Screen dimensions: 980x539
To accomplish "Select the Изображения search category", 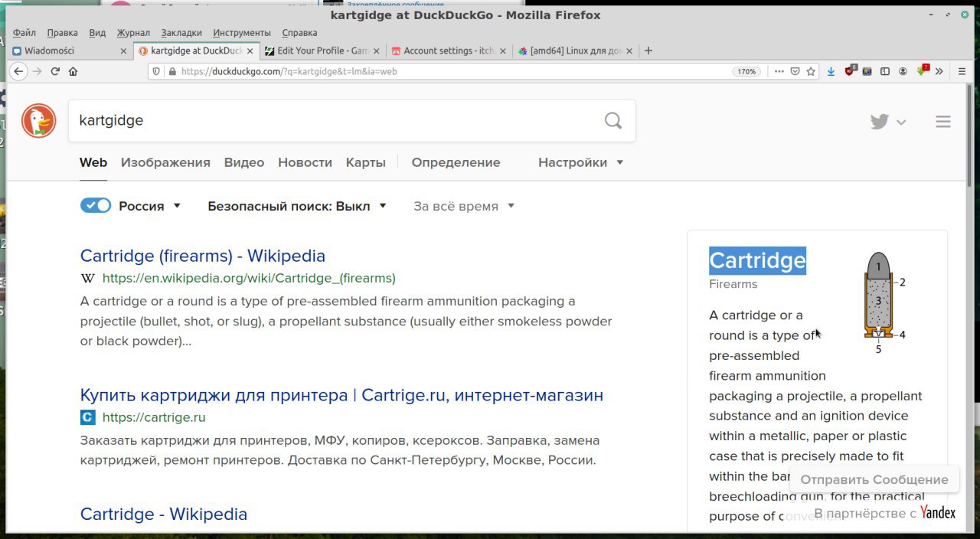I will click(165, 162).
